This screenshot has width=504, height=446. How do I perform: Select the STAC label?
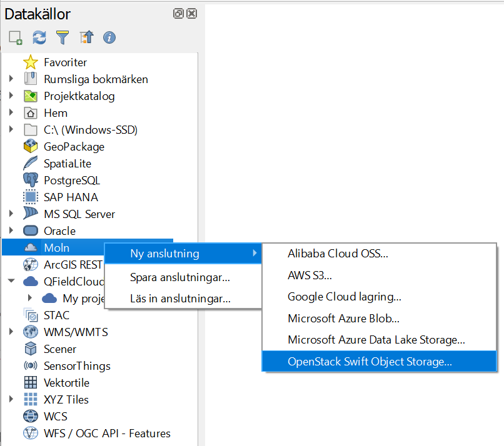pyautogui.click(x=56, y=315)
